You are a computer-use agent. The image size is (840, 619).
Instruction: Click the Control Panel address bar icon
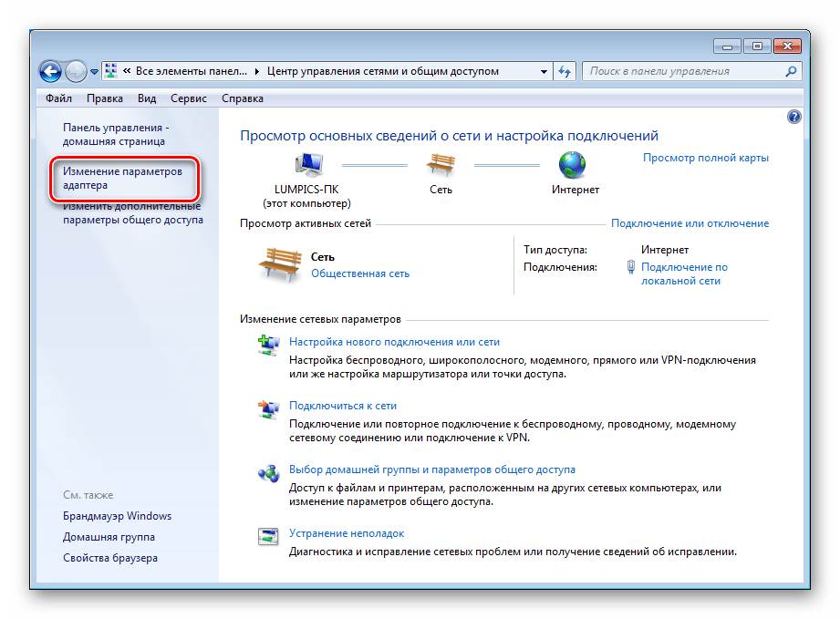(111, 71)
